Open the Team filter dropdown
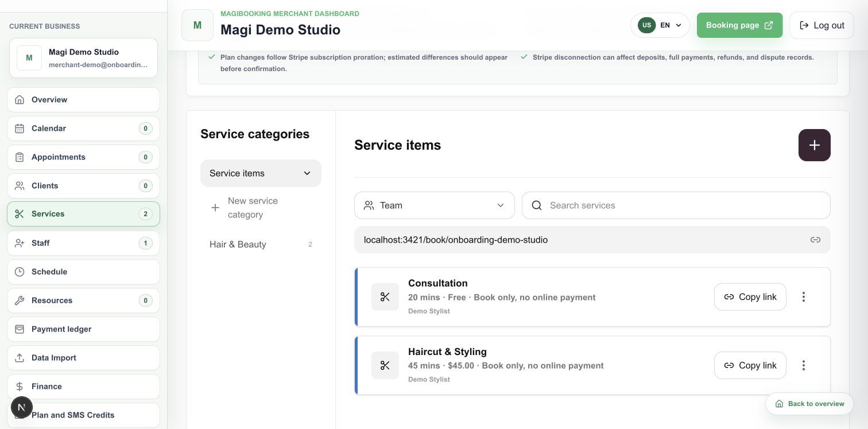This screenshot has width=868, height=429. click(x=435, y=205)
